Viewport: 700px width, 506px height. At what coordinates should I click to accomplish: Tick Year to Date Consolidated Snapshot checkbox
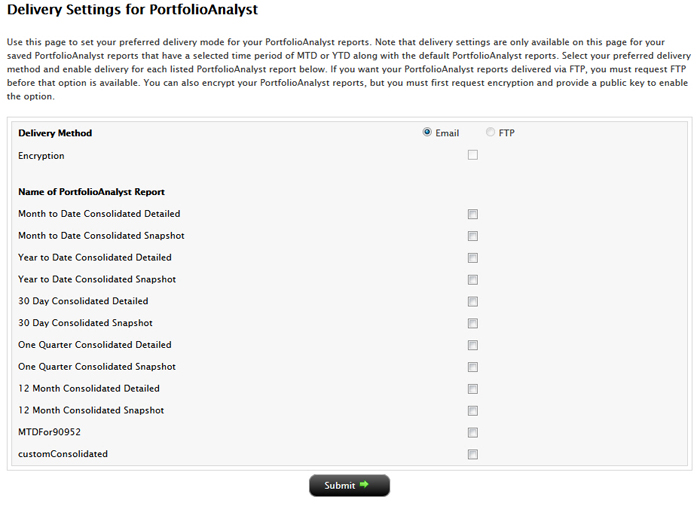pyautogui.click(x=473, y=280)
